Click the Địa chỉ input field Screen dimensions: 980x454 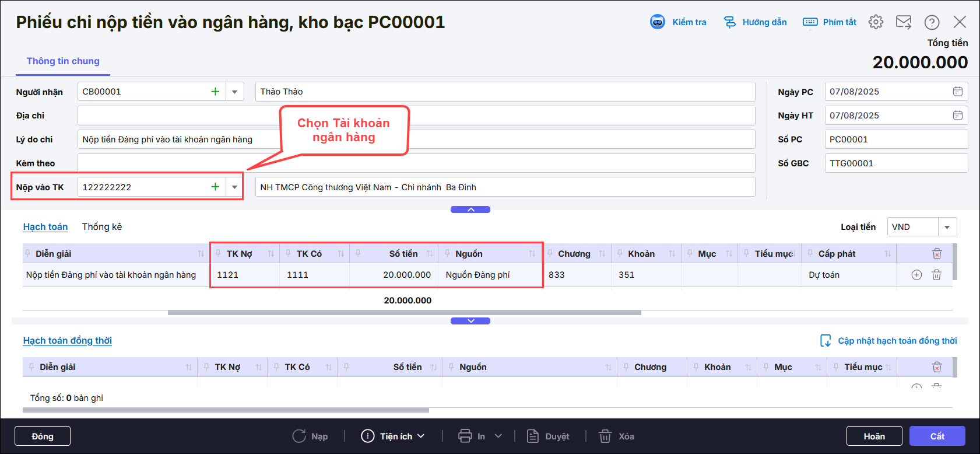tap(416, 116)
